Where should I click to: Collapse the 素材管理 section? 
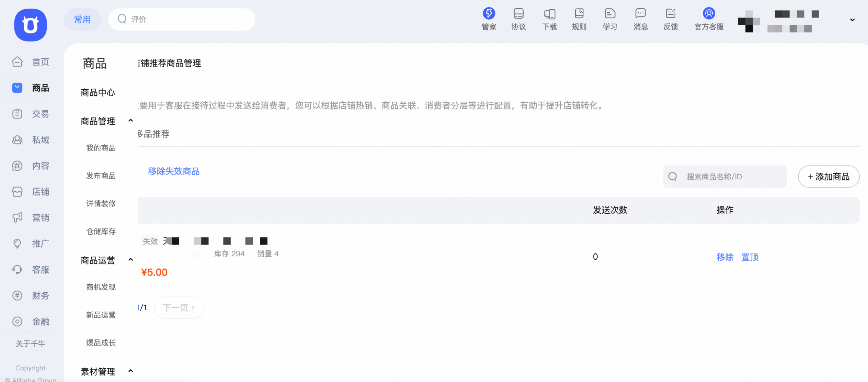(x=130, y=371)
